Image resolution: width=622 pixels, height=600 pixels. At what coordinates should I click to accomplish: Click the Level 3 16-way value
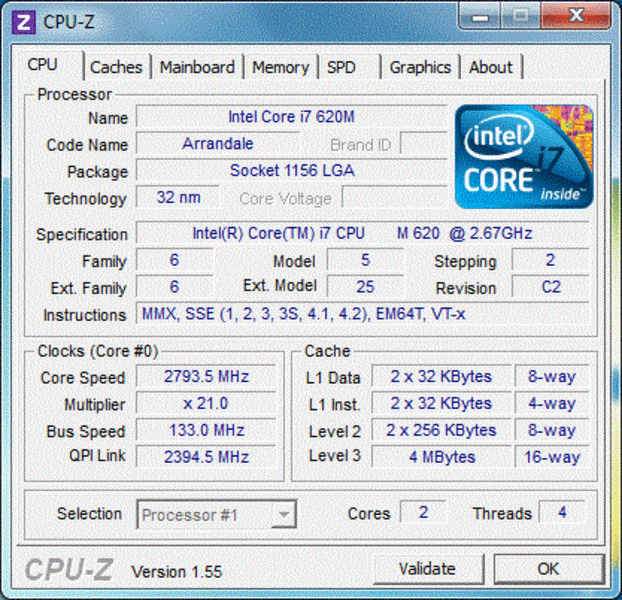pyautogui.click(x=552, y=457)
